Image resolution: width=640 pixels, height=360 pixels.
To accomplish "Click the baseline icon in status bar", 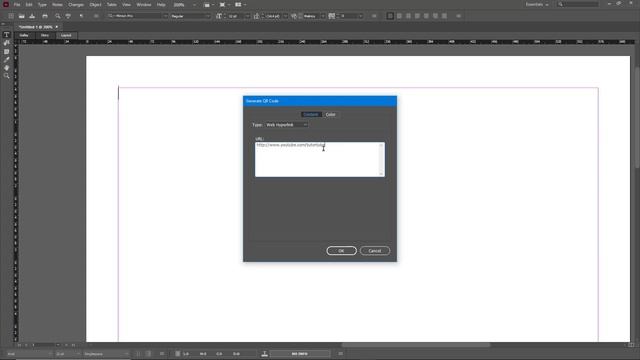I will point(264,354).
